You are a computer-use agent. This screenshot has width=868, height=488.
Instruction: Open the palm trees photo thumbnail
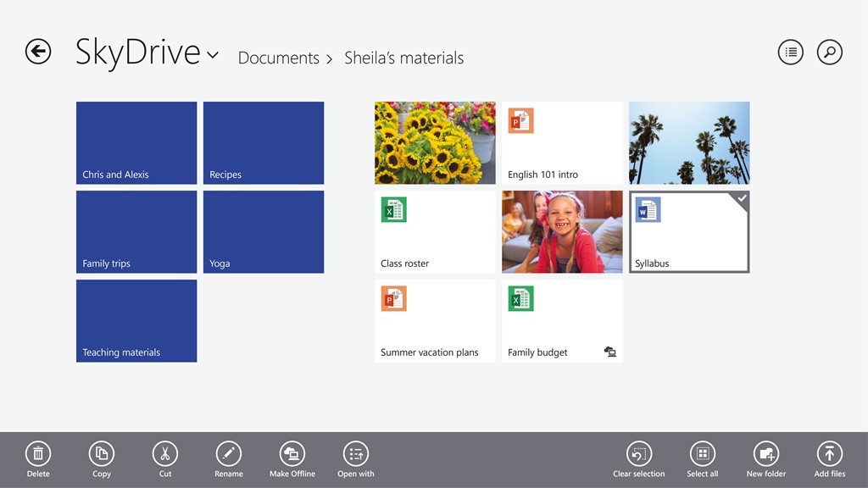(x=689, y=142)
